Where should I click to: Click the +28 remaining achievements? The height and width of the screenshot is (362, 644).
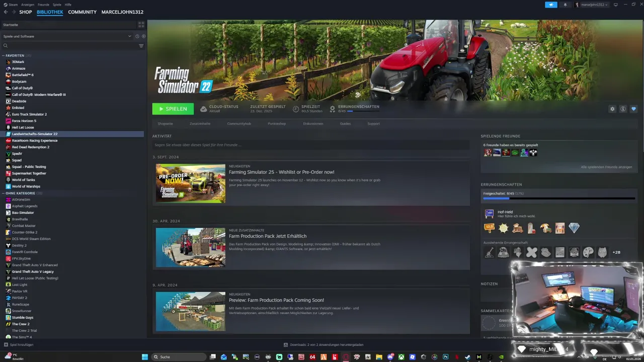tap(616, 252)
